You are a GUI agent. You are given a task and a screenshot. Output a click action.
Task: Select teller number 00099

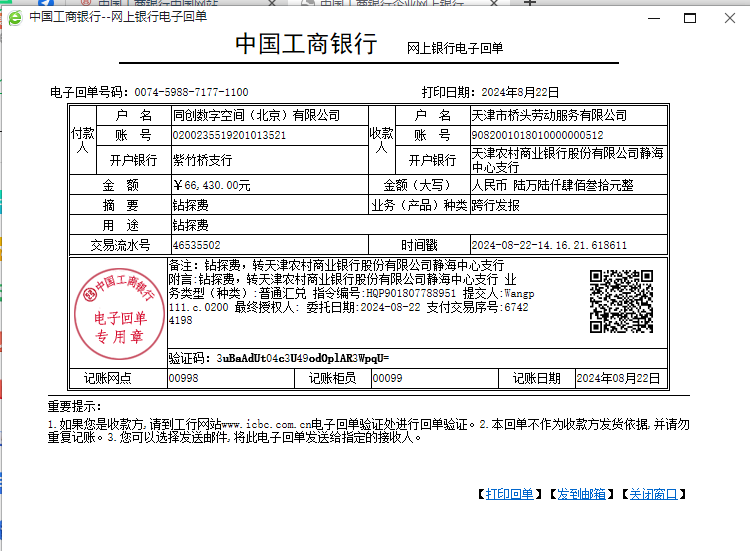coord(387,378)
